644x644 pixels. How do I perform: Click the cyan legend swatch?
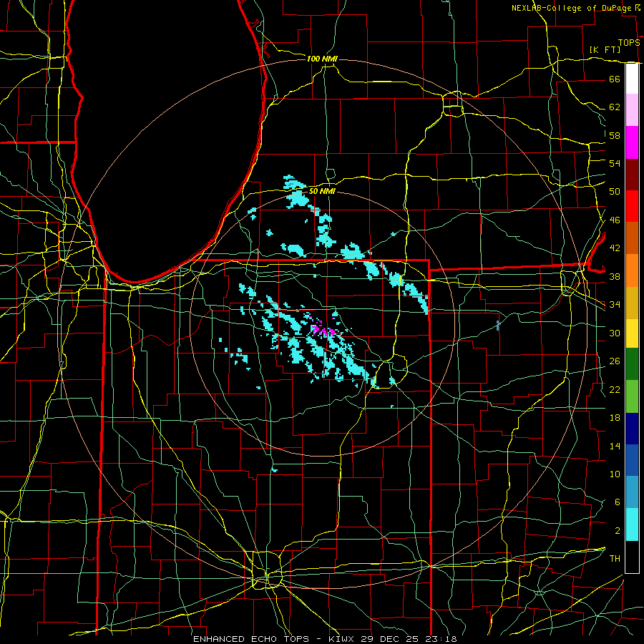tap(632, 525)
